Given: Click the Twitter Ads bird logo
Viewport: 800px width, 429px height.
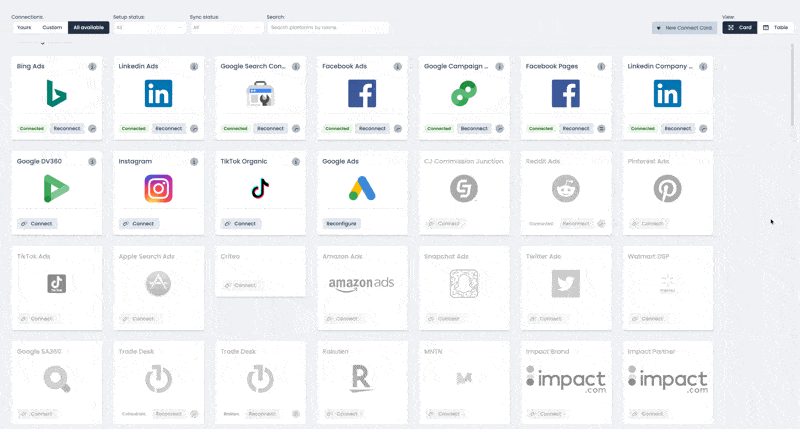Looking at the screenshot, I should click(565, 284).
